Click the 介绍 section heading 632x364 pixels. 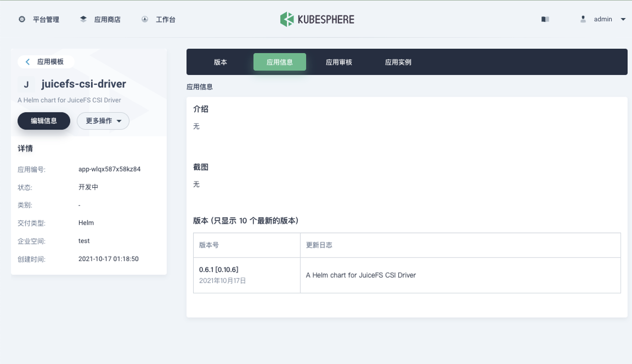click(x=201, y=109)
